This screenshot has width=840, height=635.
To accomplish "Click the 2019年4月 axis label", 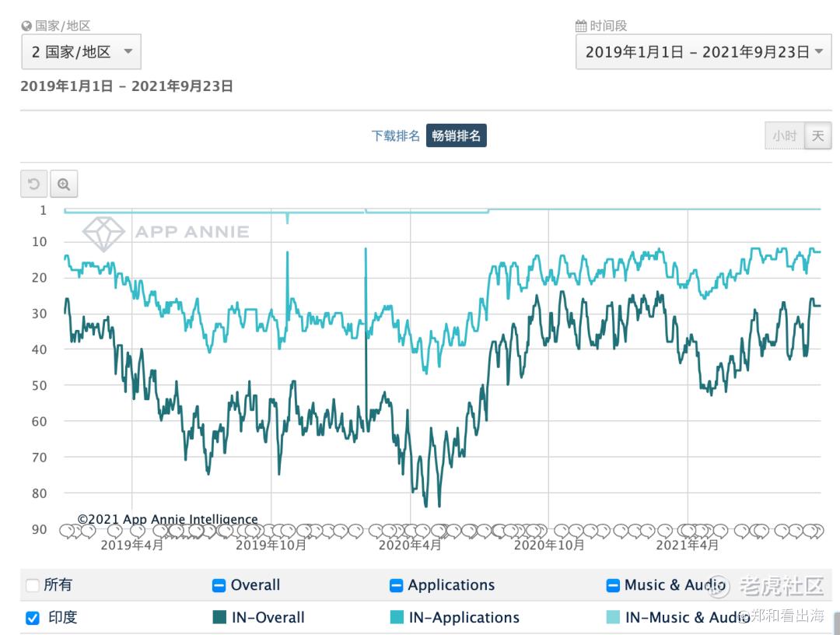I will pyautogui.click(x=131, y=545).
